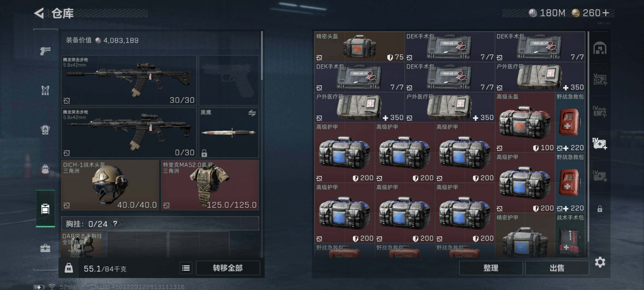Click the chest rig question mark help

(115, 224)
